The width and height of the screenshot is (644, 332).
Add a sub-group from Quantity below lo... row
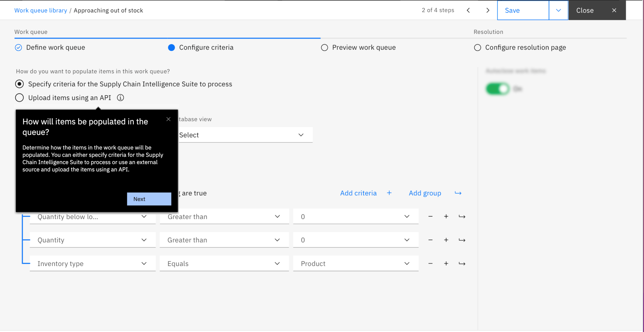tap(462, 217)
